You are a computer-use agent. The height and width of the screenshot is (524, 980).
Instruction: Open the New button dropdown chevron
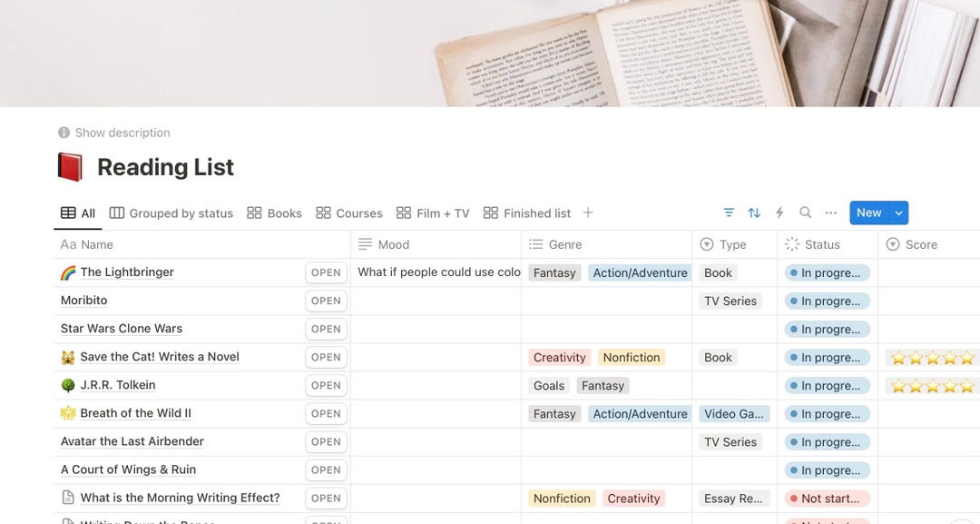[898, 212]
